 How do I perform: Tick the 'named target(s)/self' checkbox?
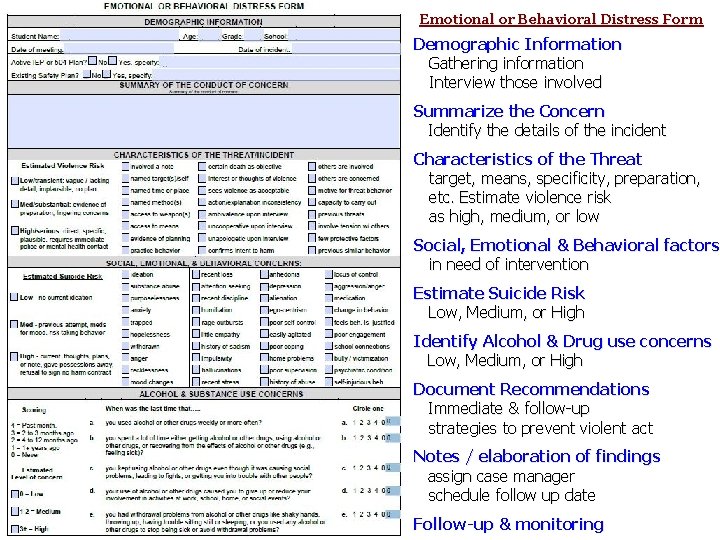click(x=126, y=178)
